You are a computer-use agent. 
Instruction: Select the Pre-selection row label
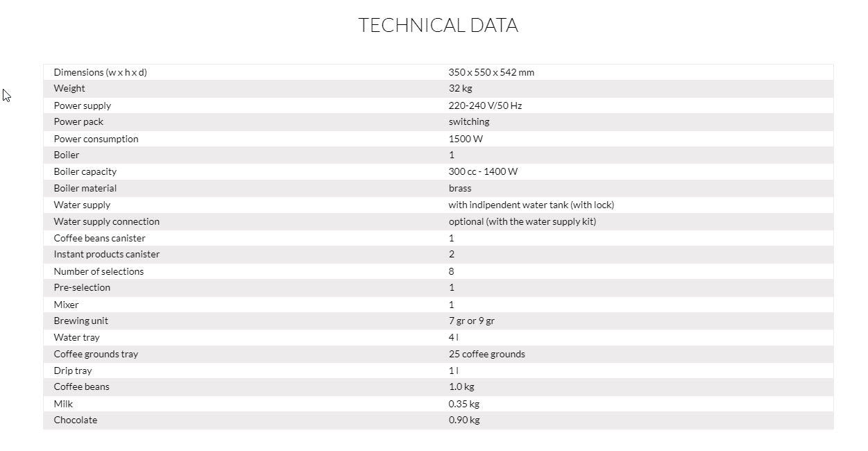pos(82,287)
